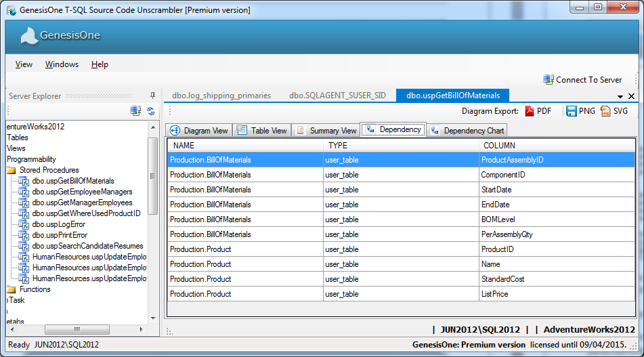
Task: Click the dbo.uspPrintError procedure icon
Action: tap(24, 235)
